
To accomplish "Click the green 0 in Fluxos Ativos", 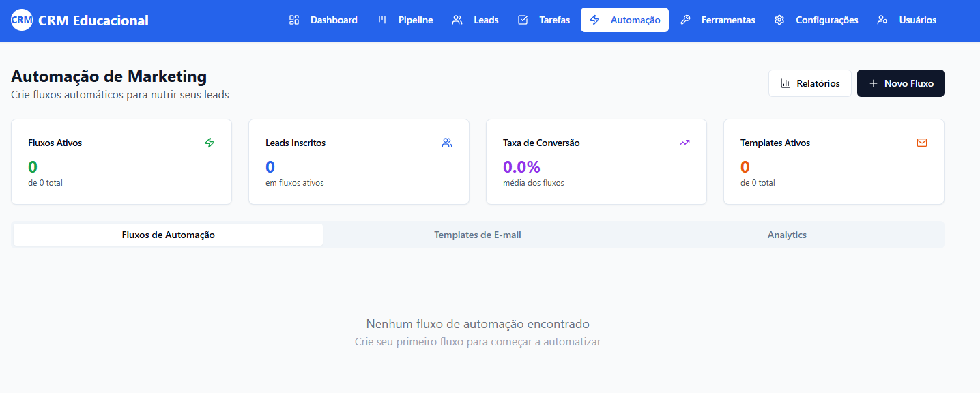I will click(x=33, y=167).
